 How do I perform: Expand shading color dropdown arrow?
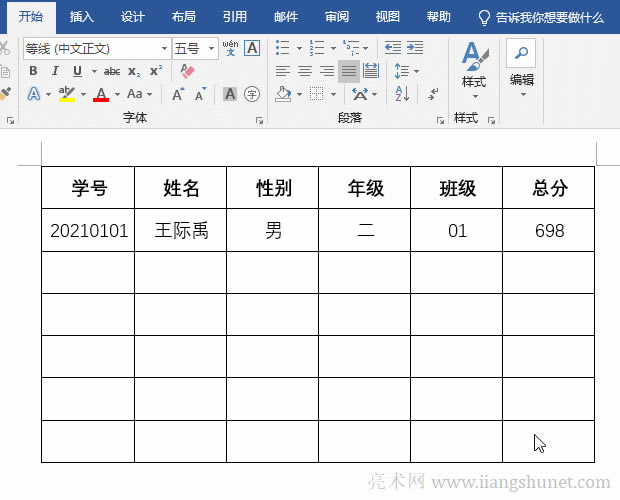click(x=299, y=94)
